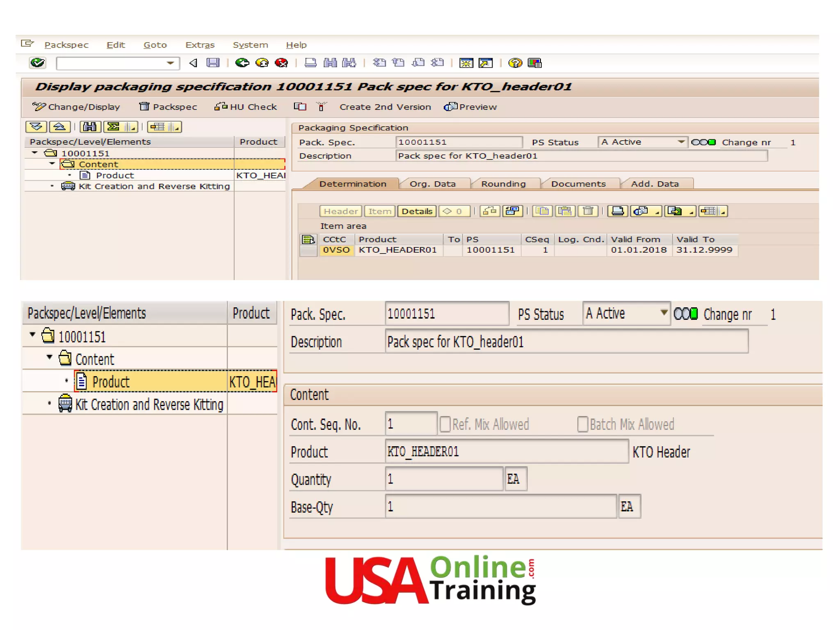Click the yellow Help question mark icon
Viewport: 840px width, 630px height.
coord(515,63)
